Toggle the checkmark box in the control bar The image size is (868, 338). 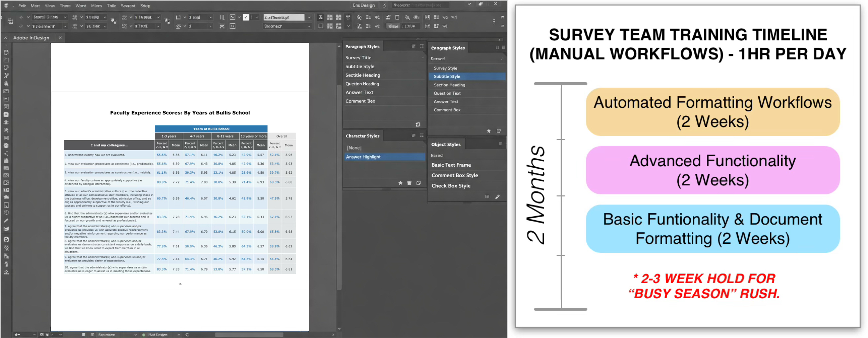246,17
